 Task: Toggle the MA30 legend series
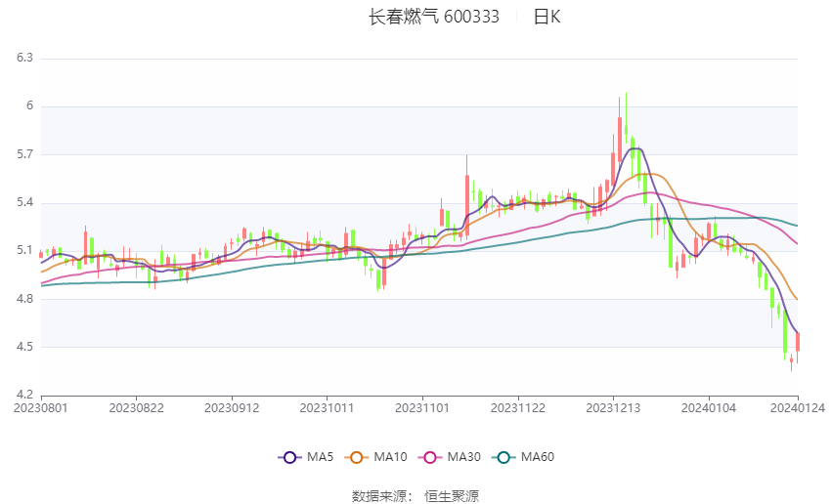(x=450, y=457)
